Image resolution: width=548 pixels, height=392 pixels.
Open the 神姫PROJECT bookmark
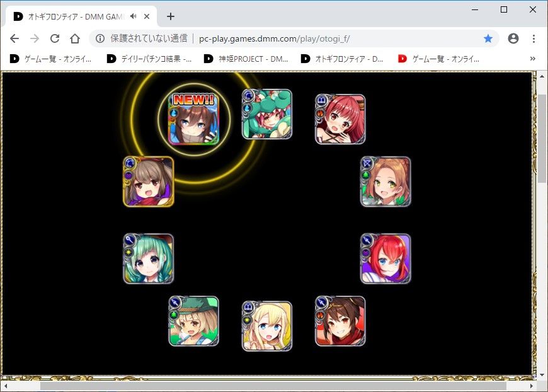[x=246, y=59]
